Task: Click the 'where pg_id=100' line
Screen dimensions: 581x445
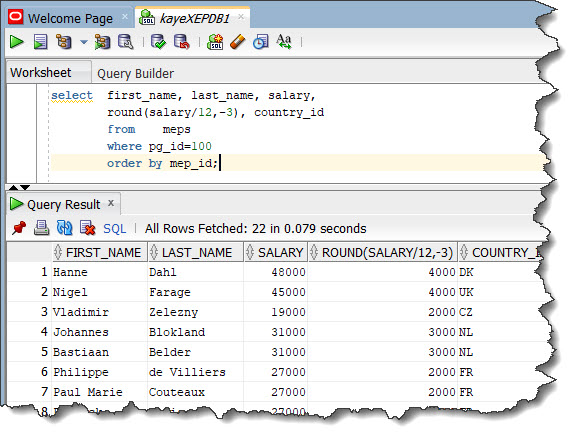Action: [159, 146]
